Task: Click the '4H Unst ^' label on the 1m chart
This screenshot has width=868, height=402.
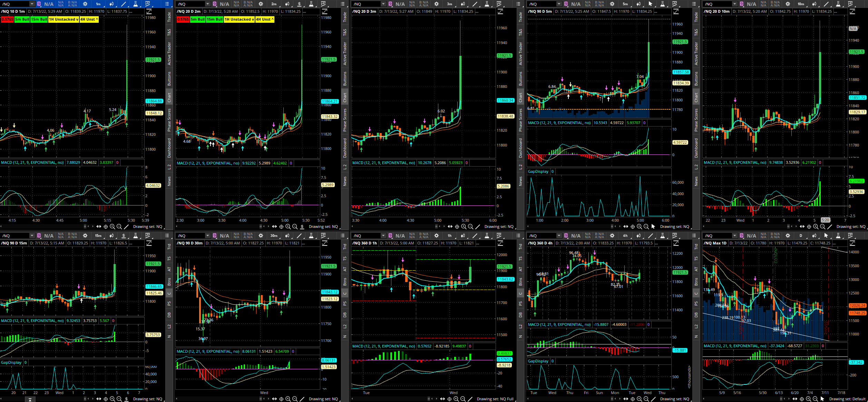Action: (89, 19)
